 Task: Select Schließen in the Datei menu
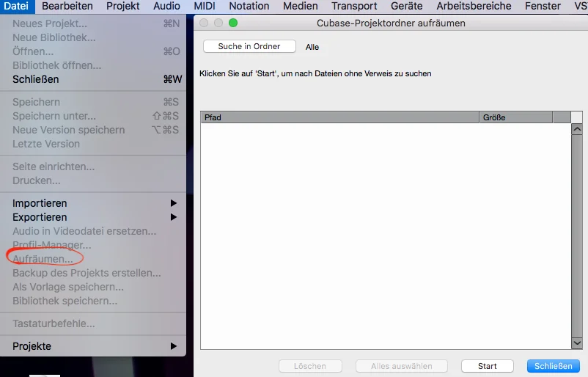point(93,79)
